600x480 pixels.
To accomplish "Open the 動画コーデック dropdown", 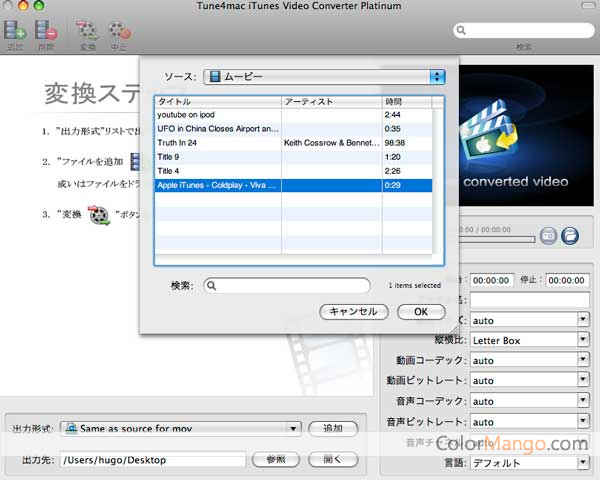I will click(x=529, y=360).
